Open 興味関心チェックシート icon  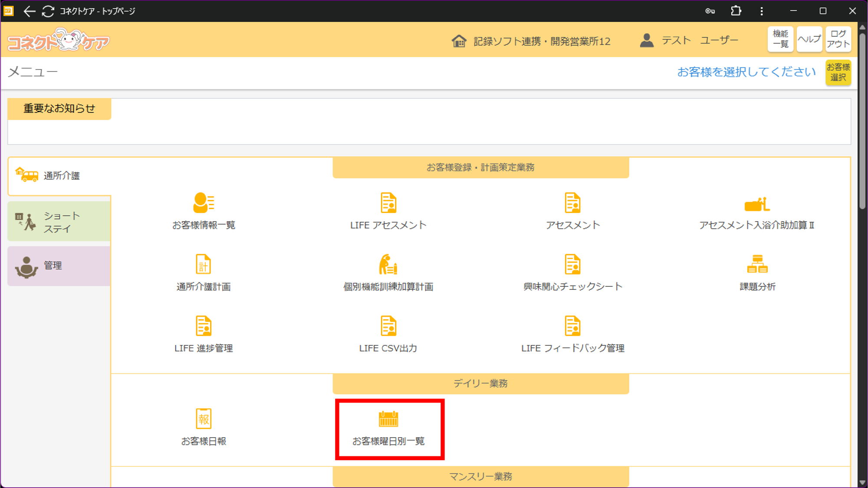(x=572, y=265)
